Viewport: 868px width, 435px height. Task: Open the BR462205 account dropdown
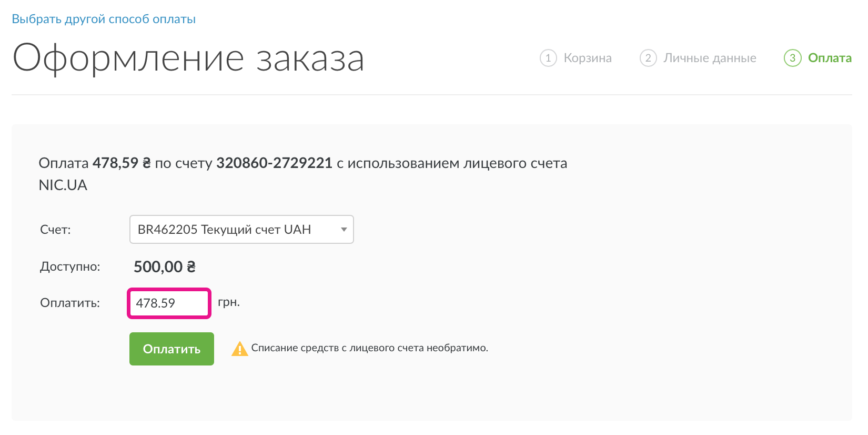tap(241, 230)
